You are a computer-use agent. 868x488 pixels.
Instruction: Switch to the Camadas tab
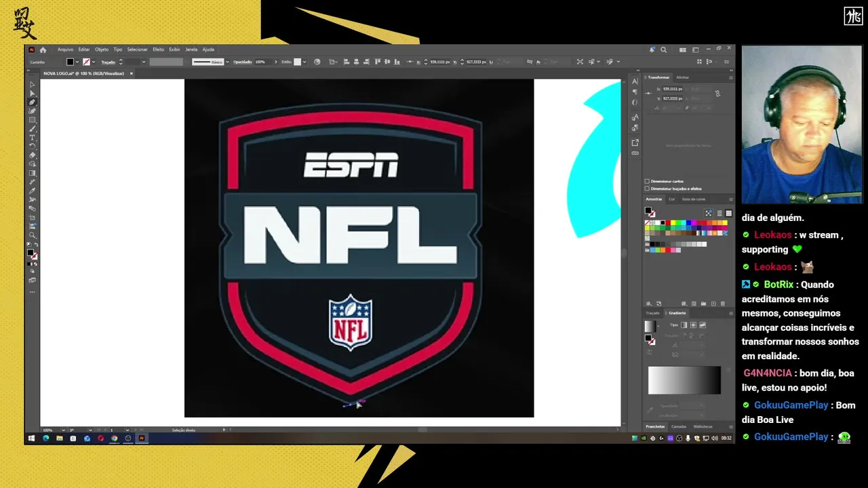(x=679, y=426)
